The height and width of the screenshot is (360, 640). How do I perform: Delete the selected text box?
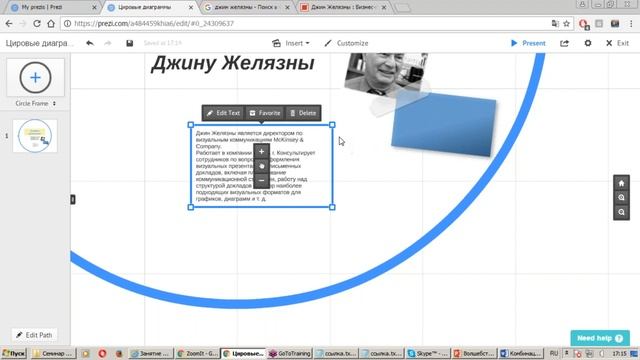(x=303, y=113)
